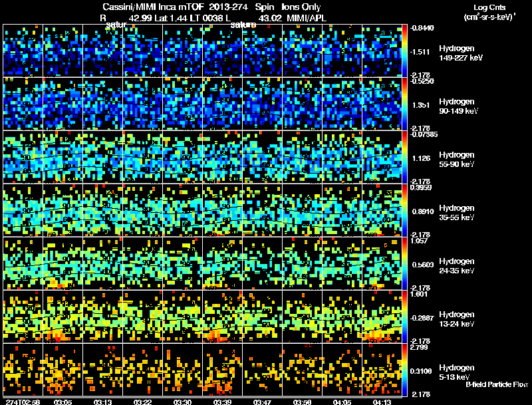Open the 5-13 keV panel at 04:05

[342, 370]
